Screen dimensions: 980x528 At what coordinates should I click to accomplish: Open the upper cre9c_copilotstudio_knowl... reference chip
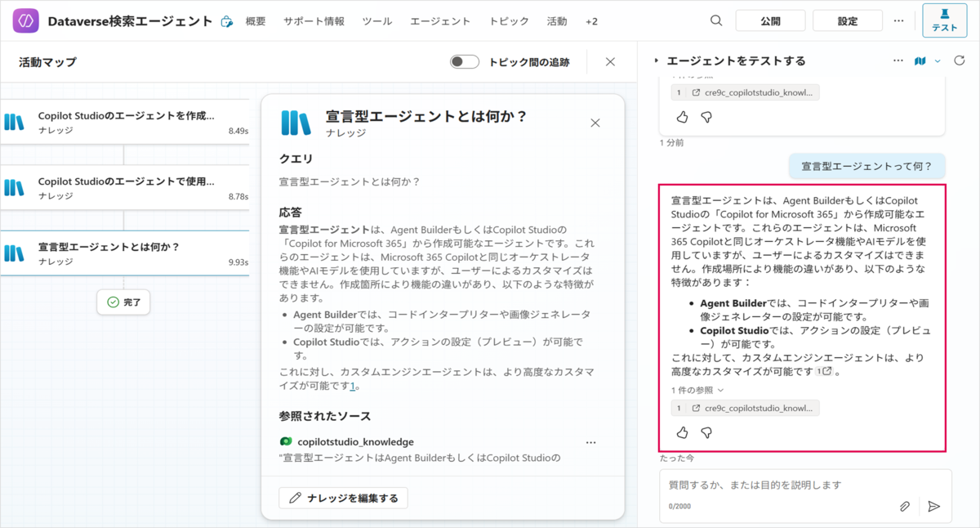745,92
